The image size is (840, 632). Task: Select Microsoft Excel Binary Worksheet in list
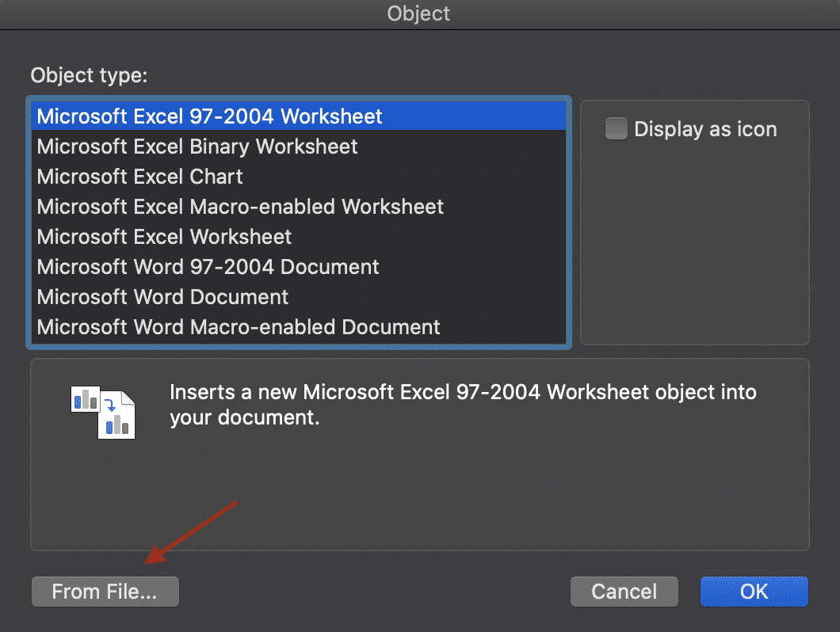[299, 147]
